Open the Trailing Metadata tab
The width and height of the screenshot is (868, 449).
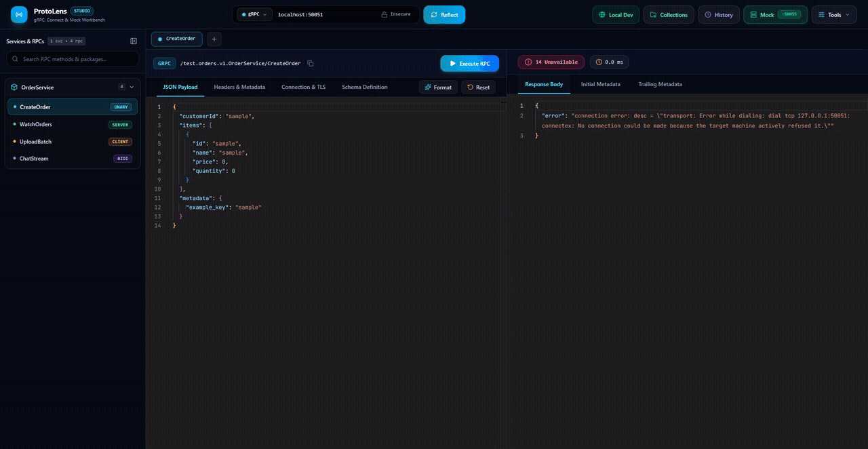click(660, 84)
